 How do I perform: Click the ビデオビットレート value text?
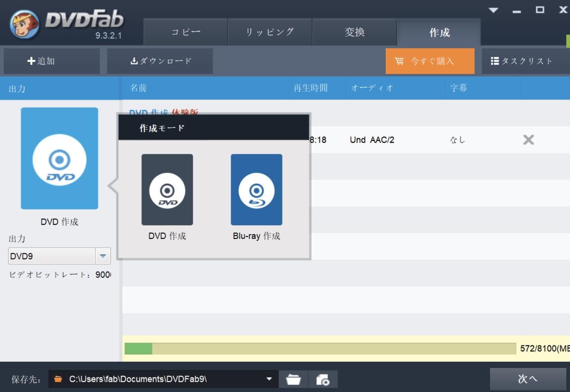point(103,275)
